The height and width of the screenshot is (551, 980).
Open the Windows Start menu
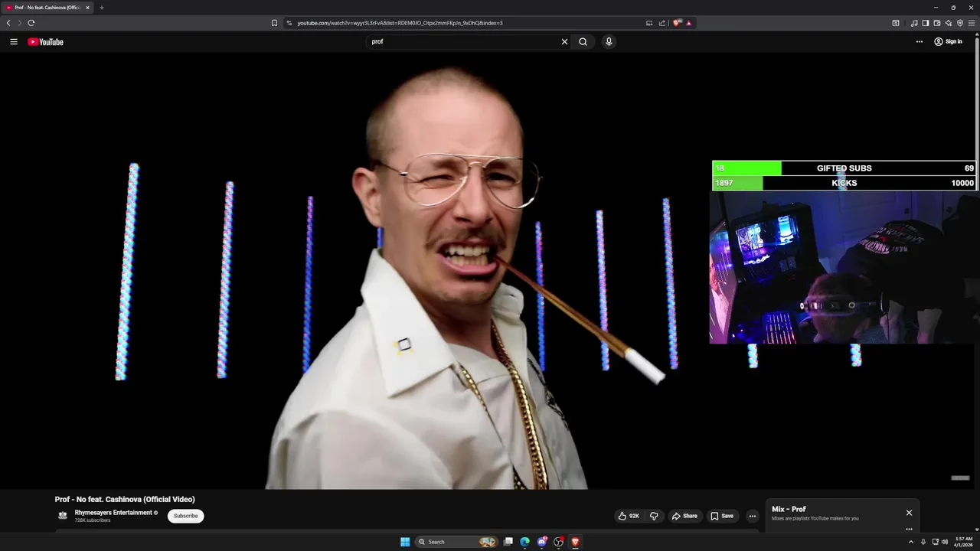(x=405, y=542)
